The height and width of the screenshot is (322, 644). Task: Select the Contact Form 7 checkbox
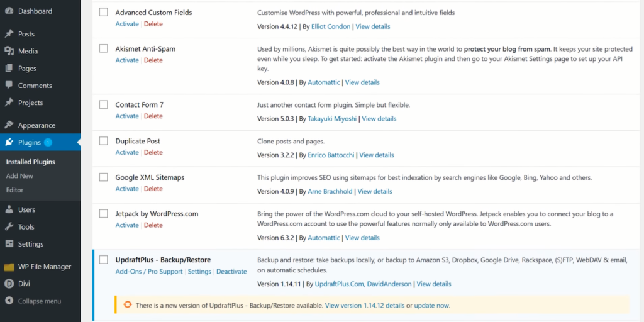[x=103, y=104]
